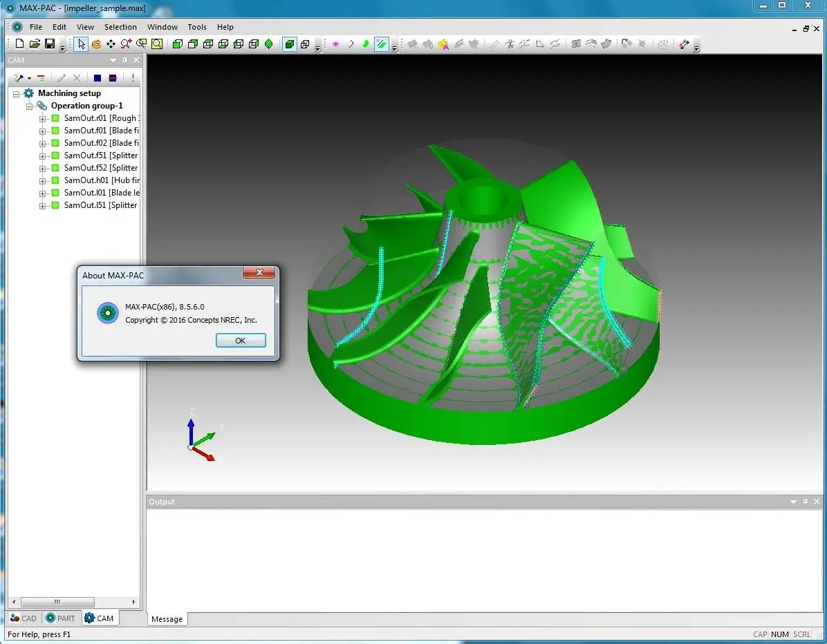Click the MAX-PAC icon left of File menu
The width and height of the screenshot is (827, 644).
(x=17, y=27)
